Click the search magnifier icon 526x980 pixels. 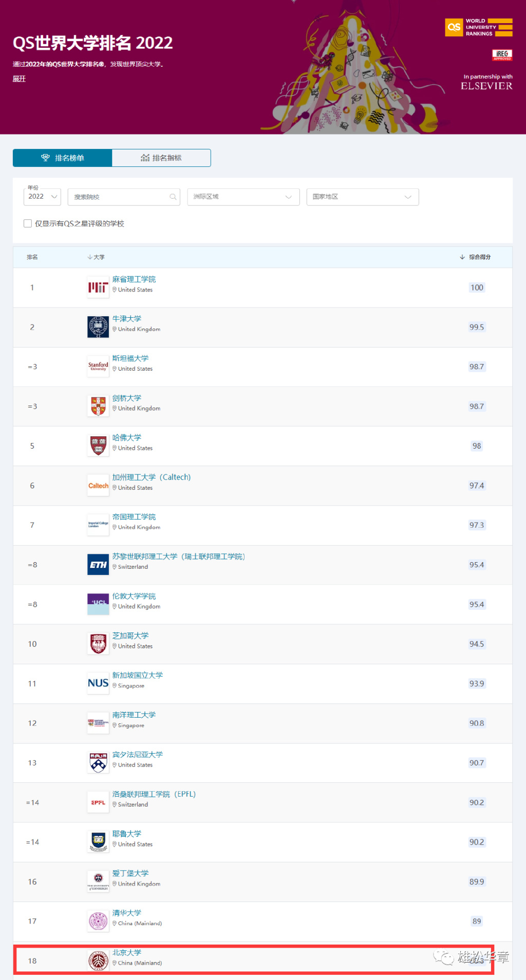[x=173, y=197]
